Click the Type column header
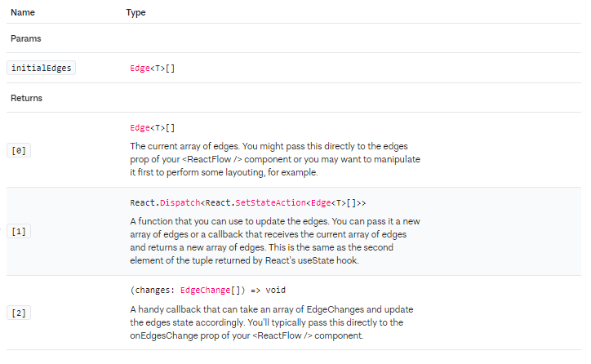 [x=136, y=14]
